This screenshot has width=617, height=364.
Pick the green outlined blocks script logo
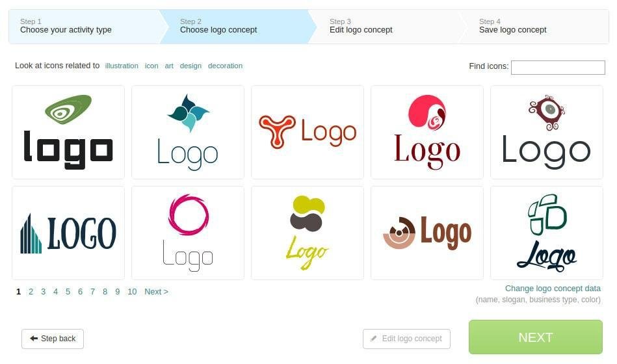[x=547, y=233]
